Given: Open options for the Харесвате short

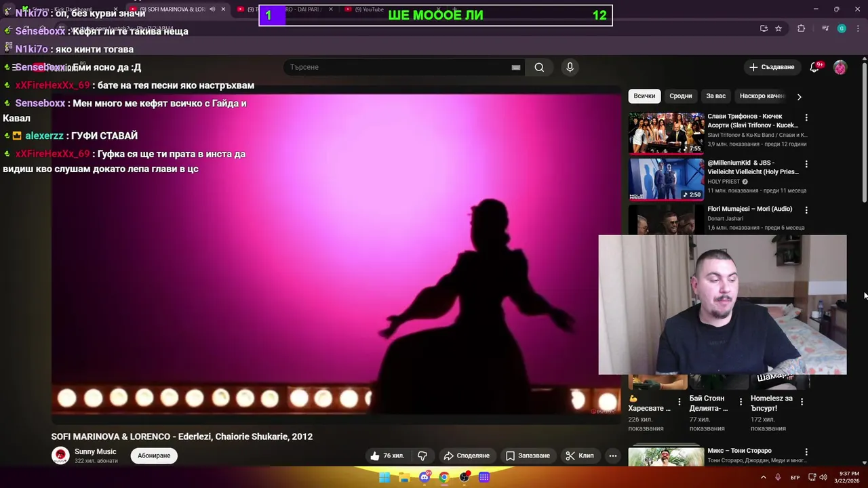Looking at the screenshot, I should click(679, 402).
